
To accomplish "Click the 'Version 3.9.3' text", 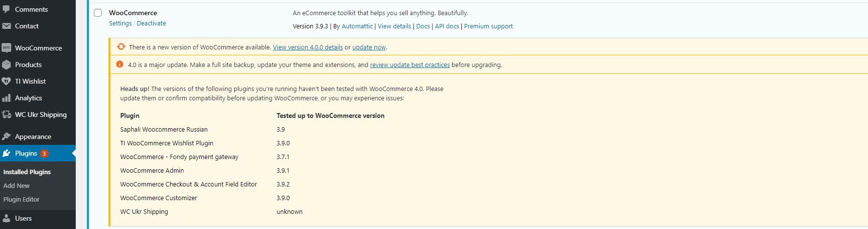I will 310,26.
